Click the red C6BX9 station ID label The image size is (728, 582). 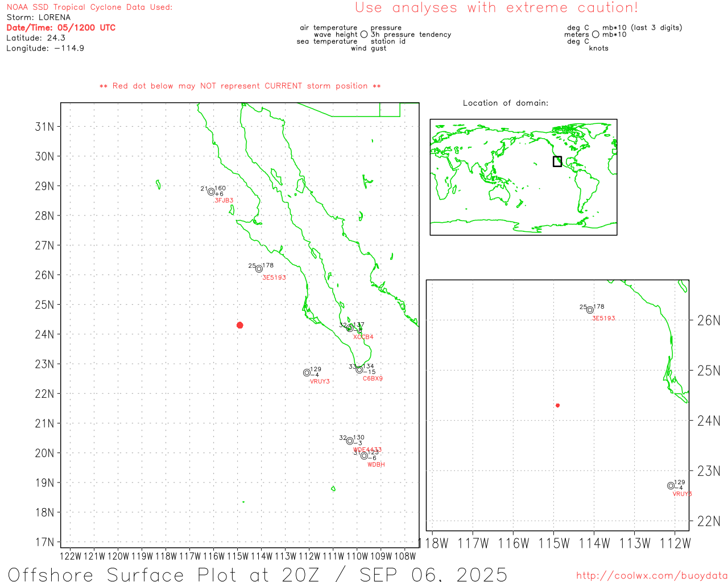(373, 379)
